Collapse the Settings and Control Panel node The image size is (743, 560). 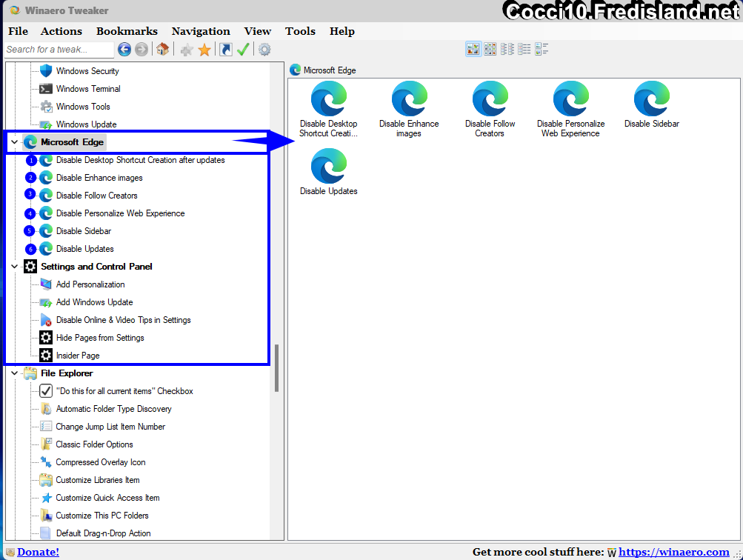click(x=15, y=267)
